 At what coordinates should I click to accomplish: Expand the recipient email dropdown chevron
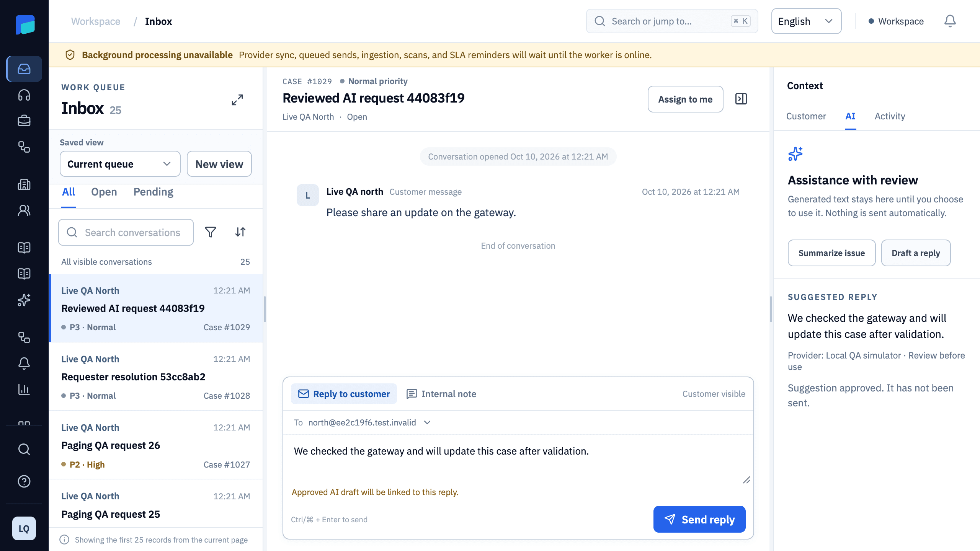(x=428, y=422)
